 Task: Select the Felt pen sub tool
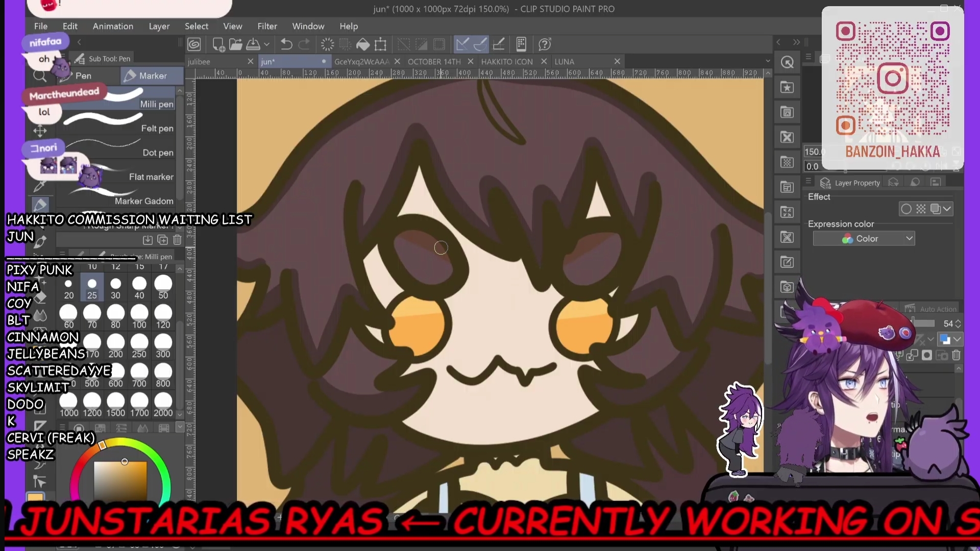point(157,128)
